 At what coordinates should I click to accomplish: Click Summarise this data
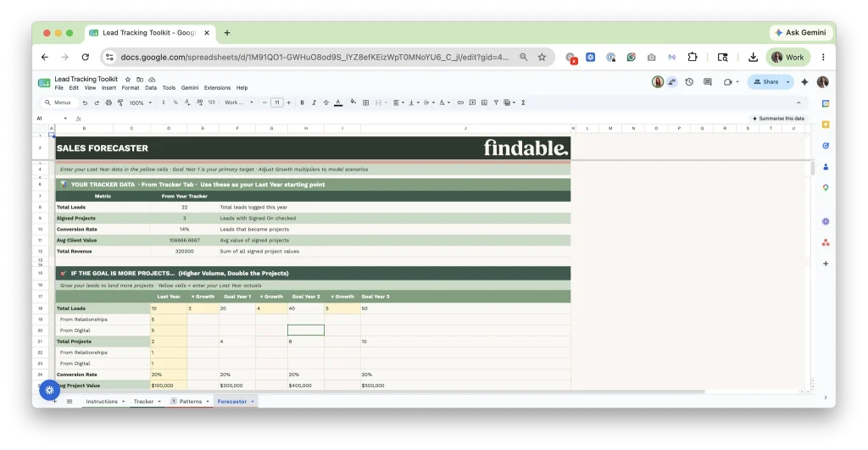(x=778, y=119)
